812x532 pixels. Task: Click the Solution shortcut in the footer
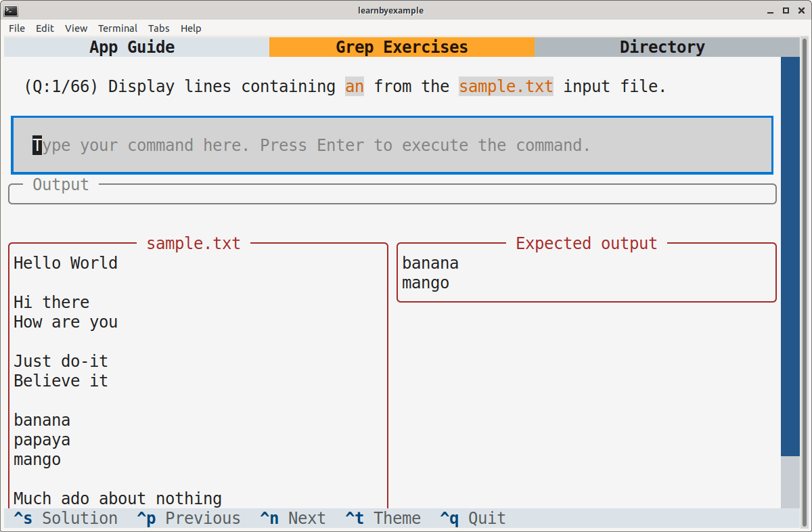tap(62, 518)
